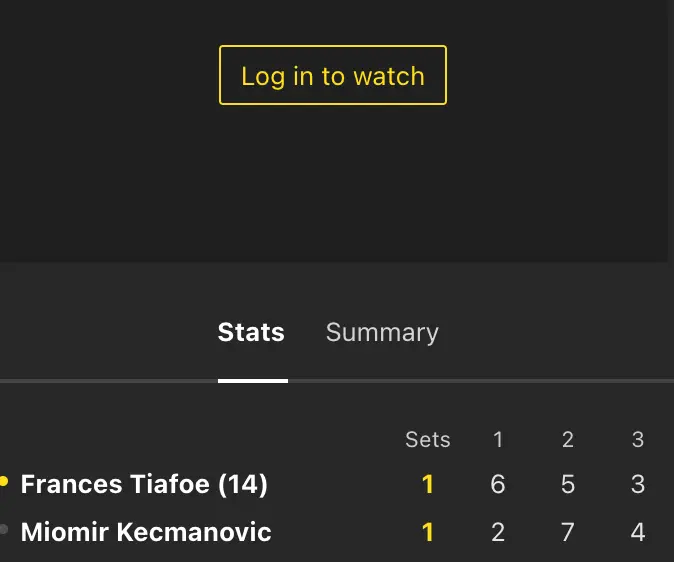Screen dimensions: 674x562
Task: Click Kecmanovic's second set score of 7
Action: 568,532
